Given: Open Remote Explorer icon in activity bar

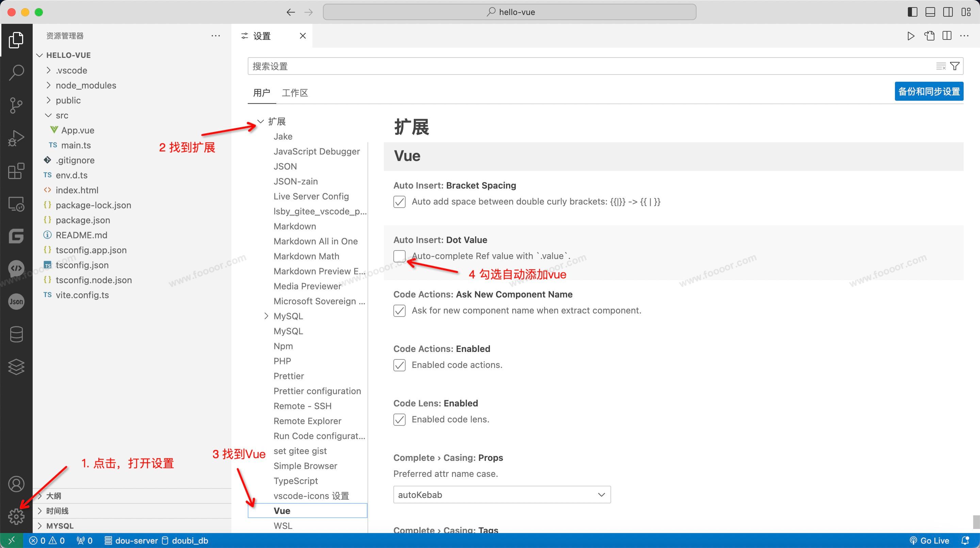Looking at the screenshot, I should click(16, 204).
